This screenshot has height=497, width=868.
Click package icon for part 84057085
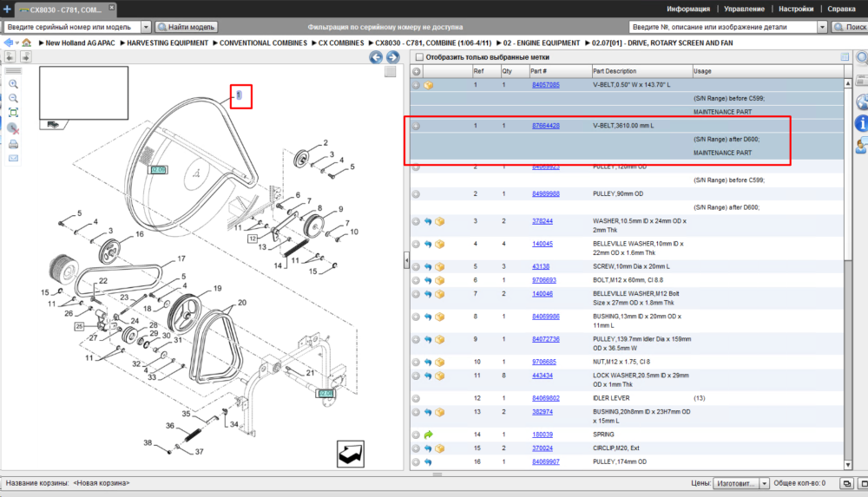[x=429, y=85]
